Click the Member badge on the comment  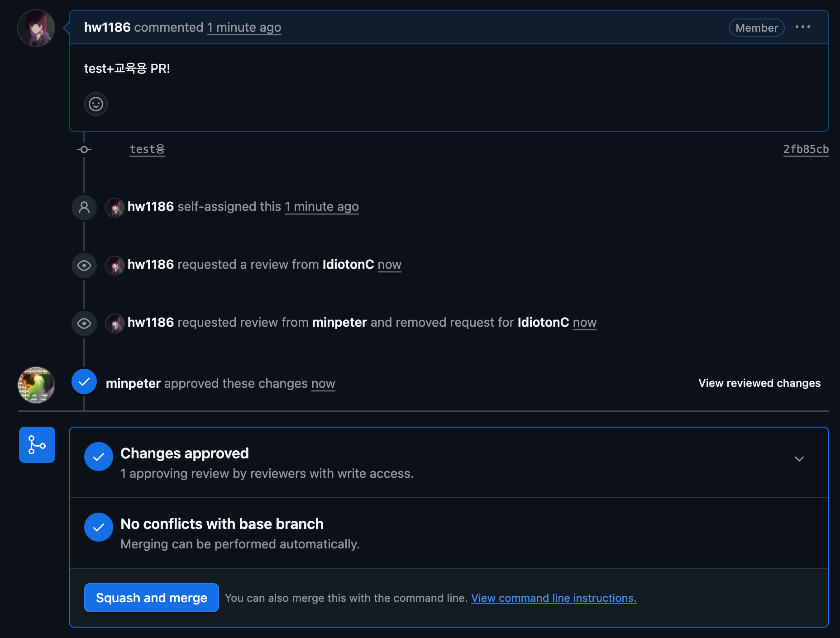click(x=756, y=28)
